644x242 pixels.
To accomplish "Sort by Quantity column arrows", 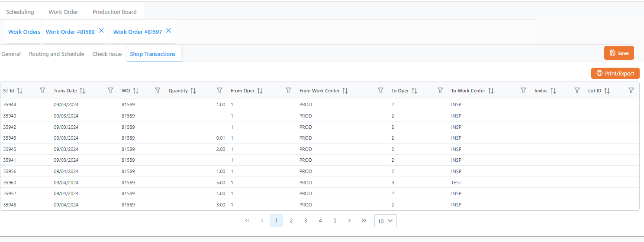I will pos(193,91).
